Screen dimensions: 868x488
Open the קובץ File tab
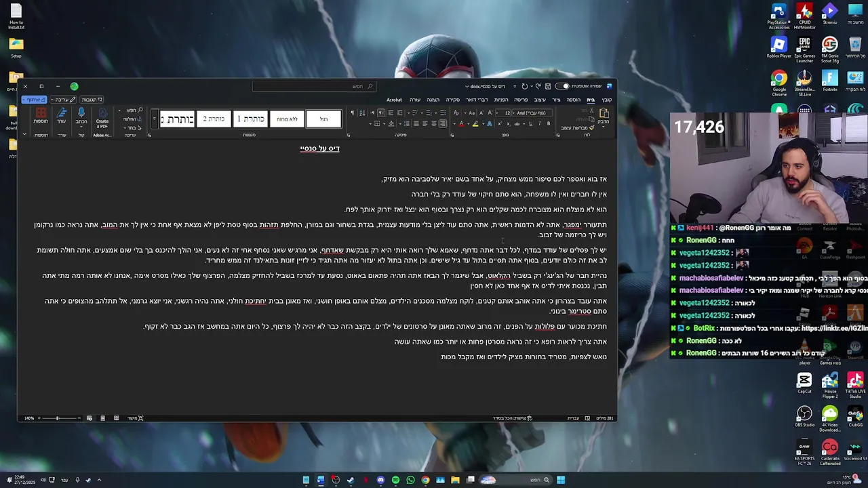[x=607, y=100]
